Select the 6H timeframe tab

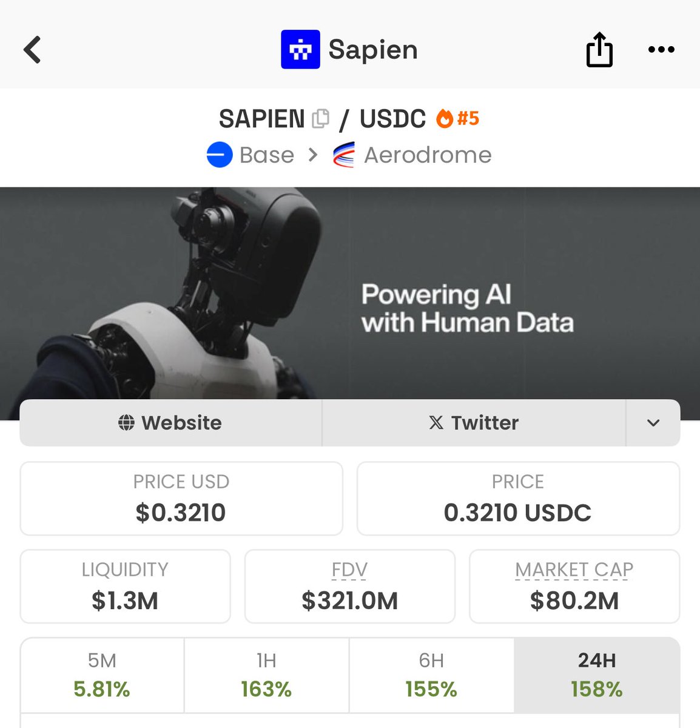coord(431,675)
